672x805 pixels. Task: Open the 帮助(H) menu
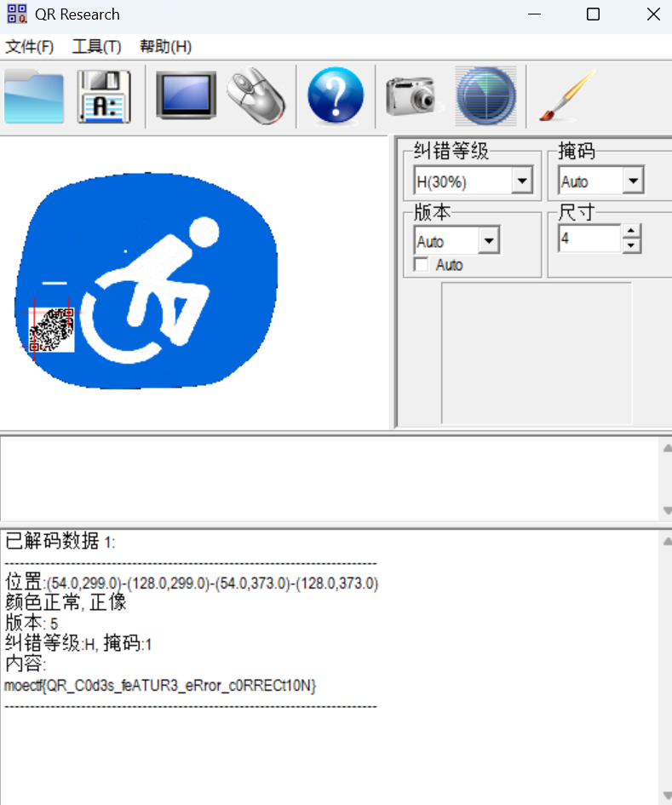pos(165,47)
